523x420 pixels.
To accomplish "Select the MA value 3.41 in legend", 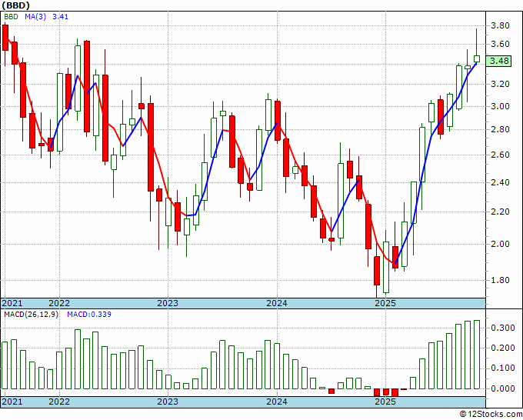I will 60,17.
